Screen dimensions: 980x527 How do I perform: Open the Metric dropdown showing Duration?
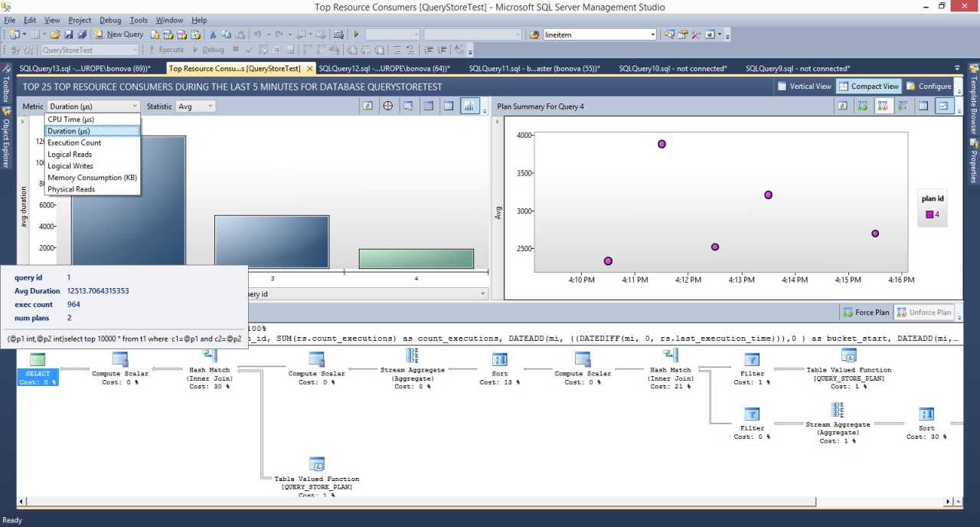93,106
